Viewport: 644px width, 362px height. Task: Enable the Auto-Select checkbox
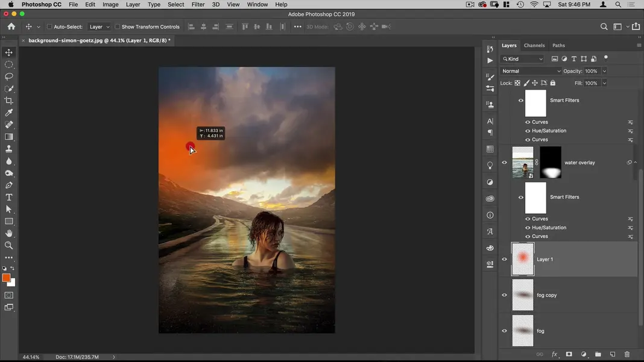click(x=49, y=27)
